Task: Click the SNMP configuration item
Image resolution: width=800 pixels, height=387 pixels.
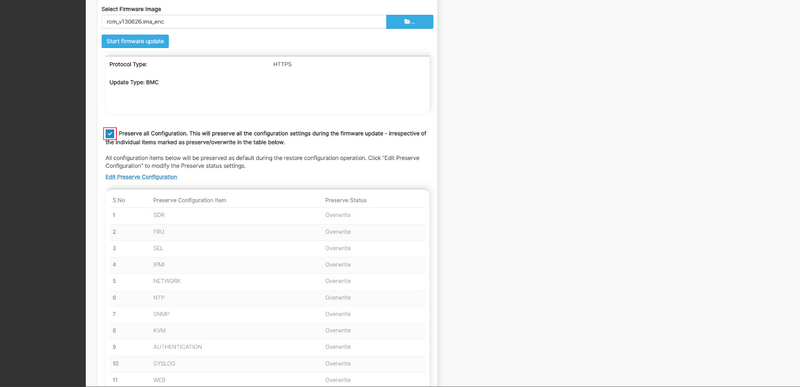Action: point(161,314)
